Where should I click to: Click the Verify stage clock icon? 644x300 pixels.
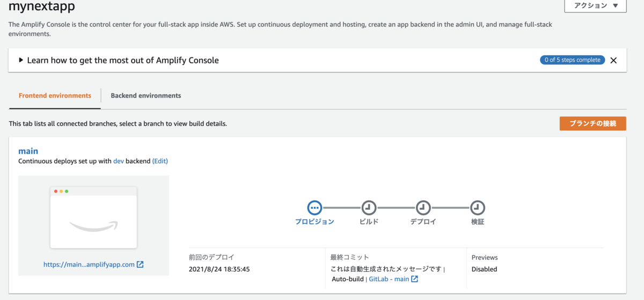coord(478,207)
